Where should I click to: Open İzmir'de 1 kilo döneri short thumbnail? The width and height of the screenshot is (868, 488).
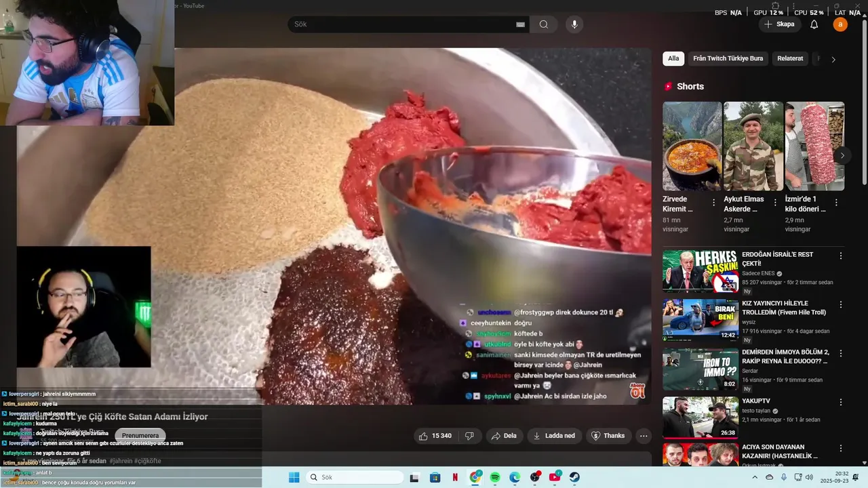814,146
